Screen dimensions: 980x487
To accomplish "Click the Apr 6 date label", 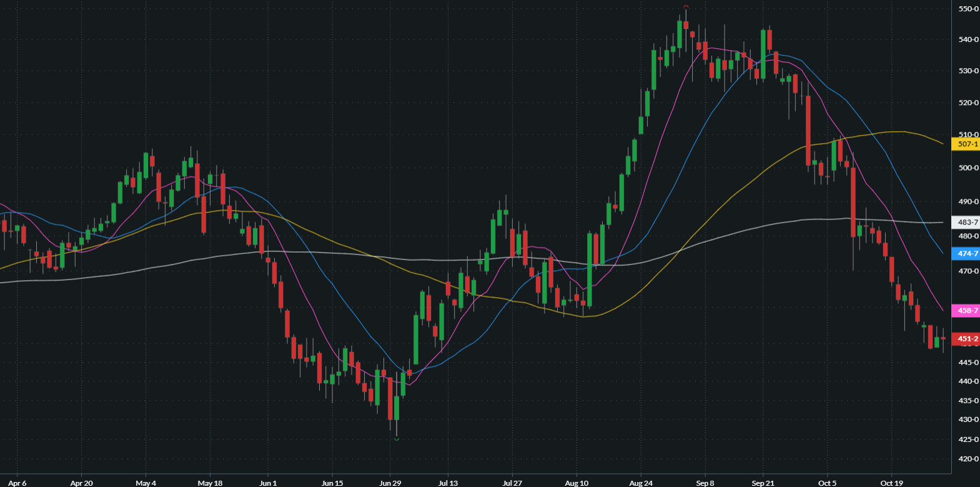I will pyautogui.click(x=17, y=483).
